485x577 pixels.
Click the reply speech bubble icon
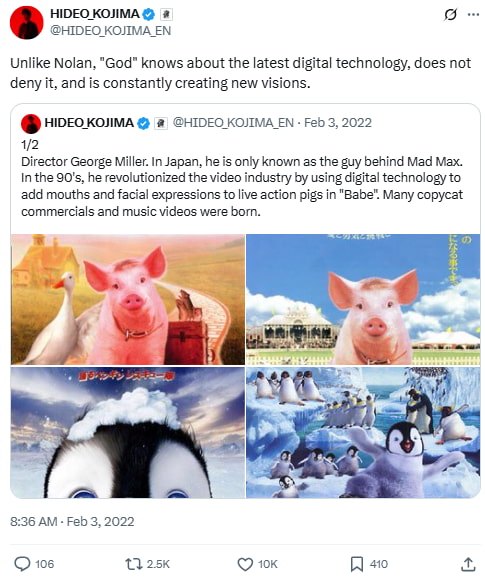point(22,564)
